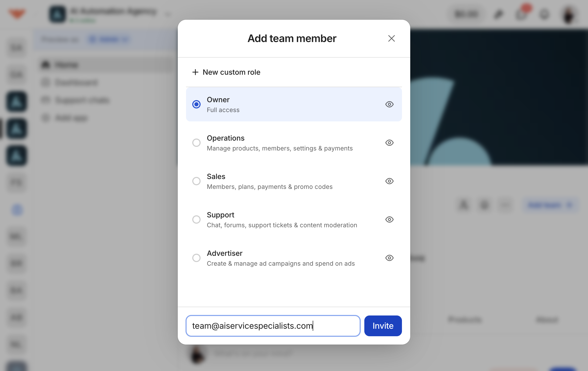Preview Advertiser role permissions eye icon
Image resolution: width=588 pixels, height=371 pixels.
coord(389,258)
